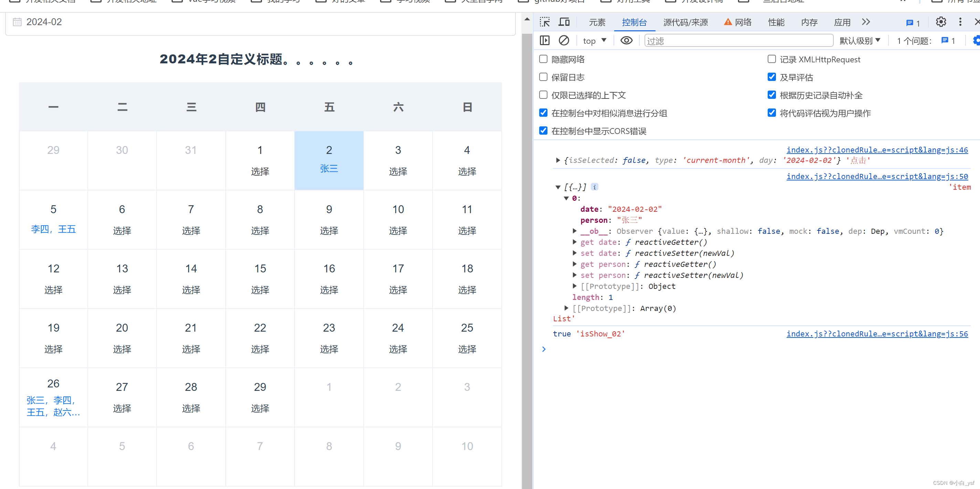Uncheck 根据历史记录自动补全 checkbox
980x489 pixels.
coord(771,95)
